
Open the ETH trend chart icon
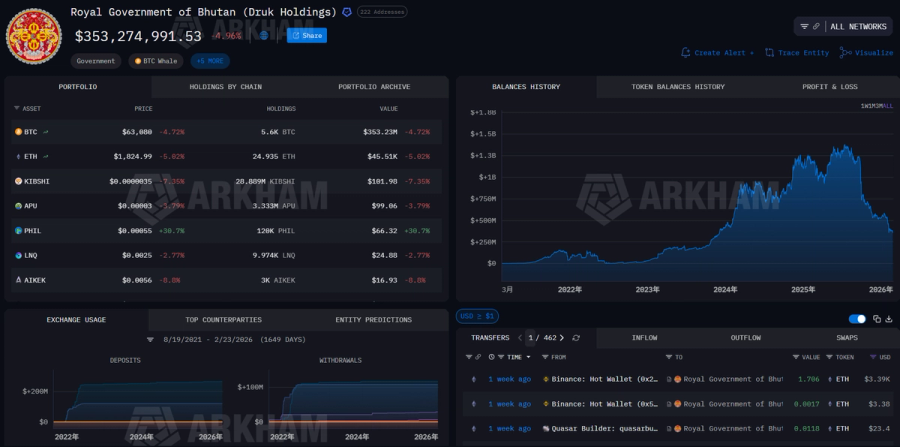pos(45,156)
